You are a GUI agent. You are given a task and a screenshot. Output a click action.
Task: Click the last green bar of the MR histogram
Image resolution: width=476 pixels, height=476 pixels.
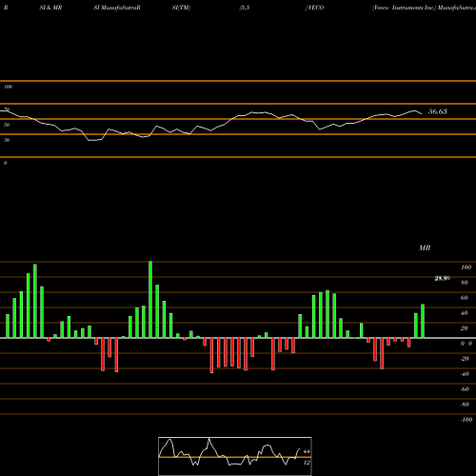pos(423,321)
